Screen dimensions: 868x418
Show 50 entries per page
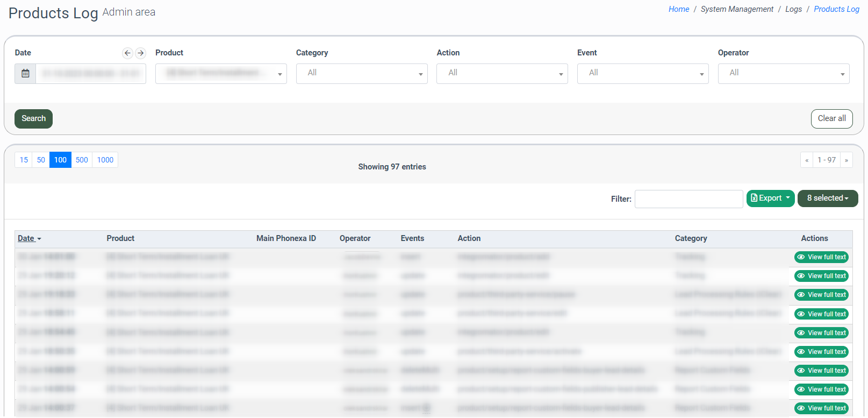pyautogui.click(x=41, y=160)
